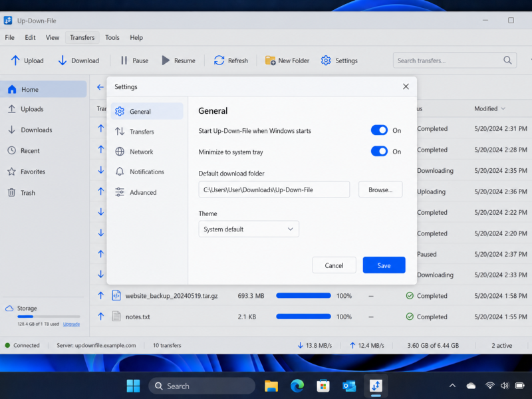The width and height of the screenshot is (532, 399).
Task: Click the Server: updownfile.example.com status text
Action: coord(96,345)
